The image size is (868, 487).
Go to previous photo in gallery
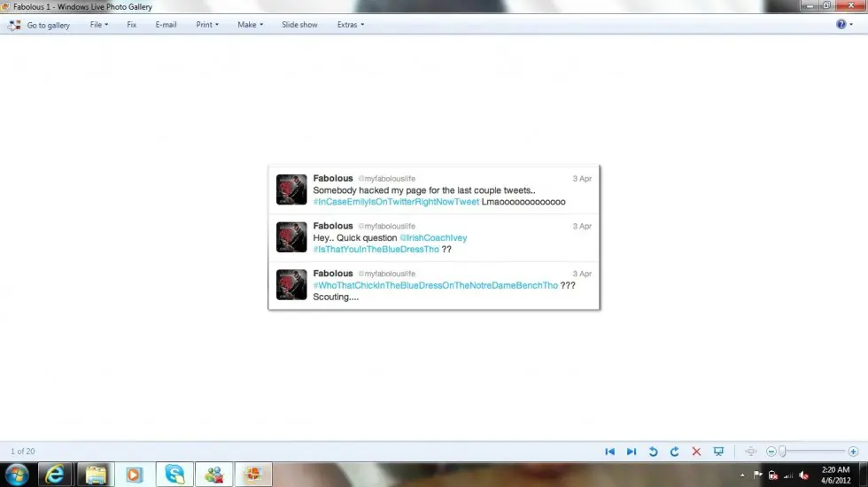(x=610, y=452)
